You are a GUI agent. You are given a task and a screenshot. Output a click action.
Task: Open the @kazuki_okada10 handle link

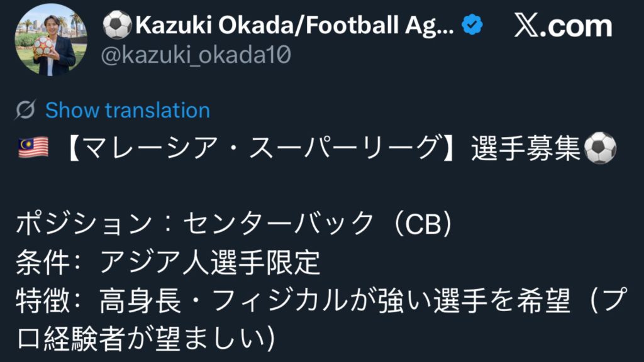pos(196,56)
